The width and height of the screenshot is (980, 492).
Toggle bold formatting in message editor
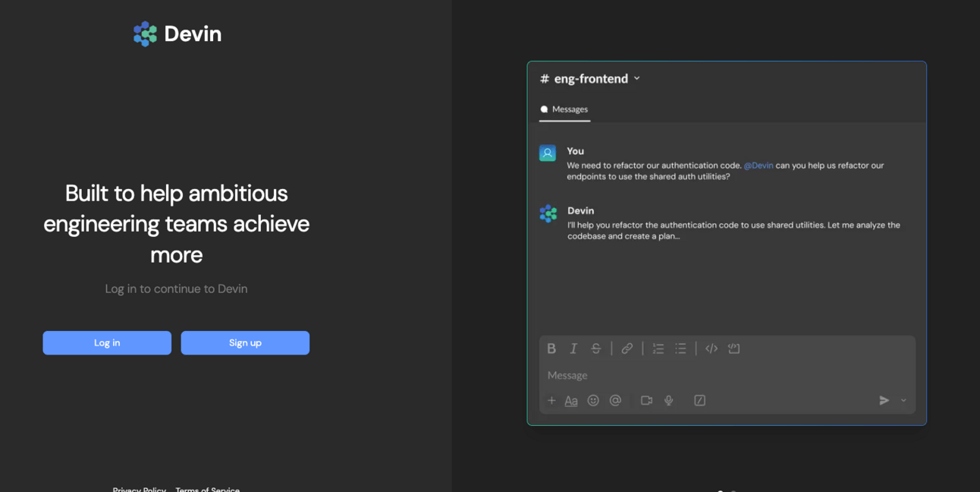point(551,348)
